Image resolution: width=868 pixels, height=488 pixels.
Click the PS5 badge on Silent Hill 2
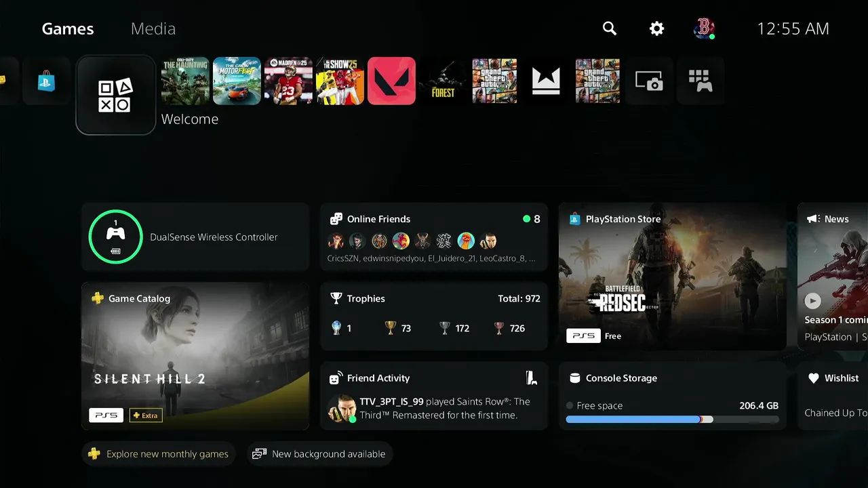tap(106, 415)
